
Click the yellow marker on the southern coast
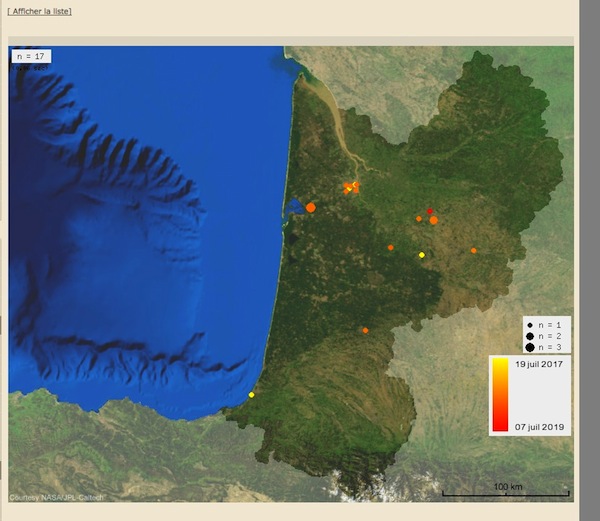click(x=251, y=395)
